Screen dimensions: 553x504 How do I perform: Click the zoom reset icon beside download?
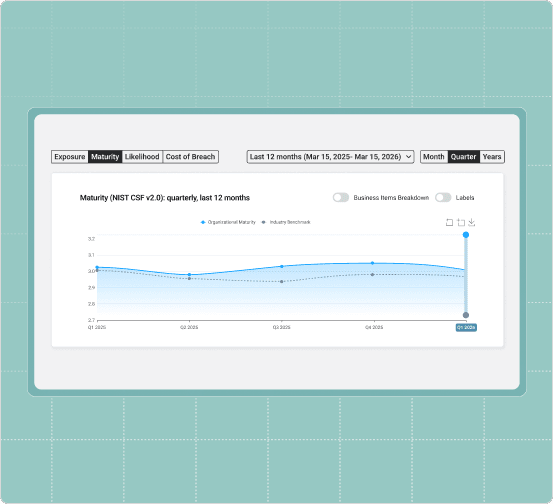tap(461, 223)
